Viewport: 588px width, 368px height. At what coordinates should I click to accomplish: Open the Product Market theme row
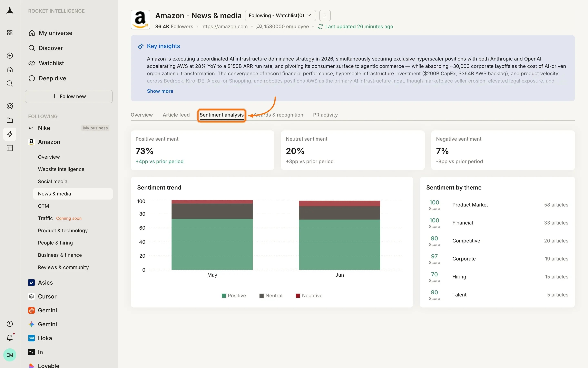tap(497, 205)
